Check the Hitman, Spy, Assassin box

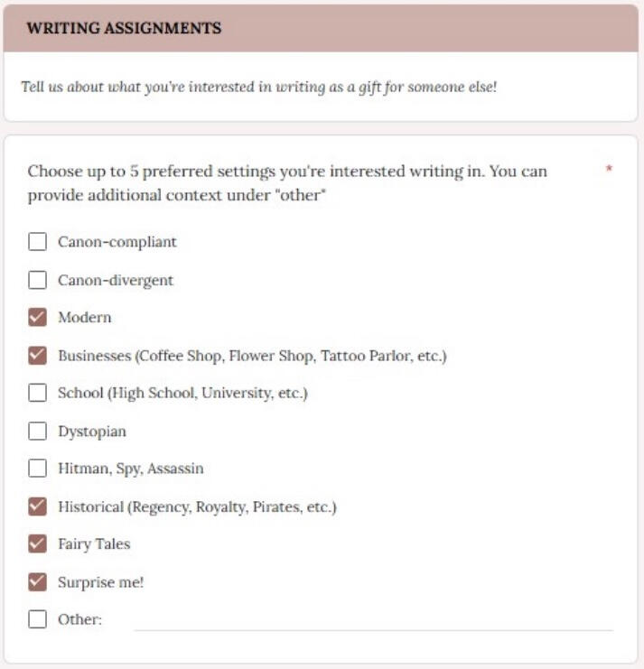coord(37,469)
